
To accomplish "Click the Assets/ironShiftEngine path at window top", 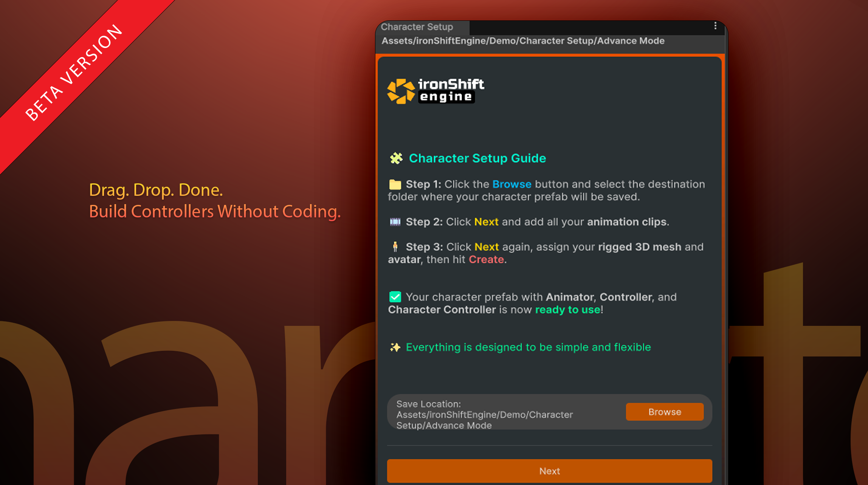I will [x=523, y=41].
